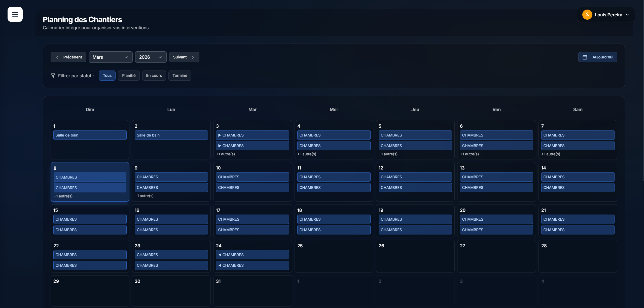This screenshot has width=644, height=308.
Task: Click the orange user avatar icon
Action: pos(587,15)
